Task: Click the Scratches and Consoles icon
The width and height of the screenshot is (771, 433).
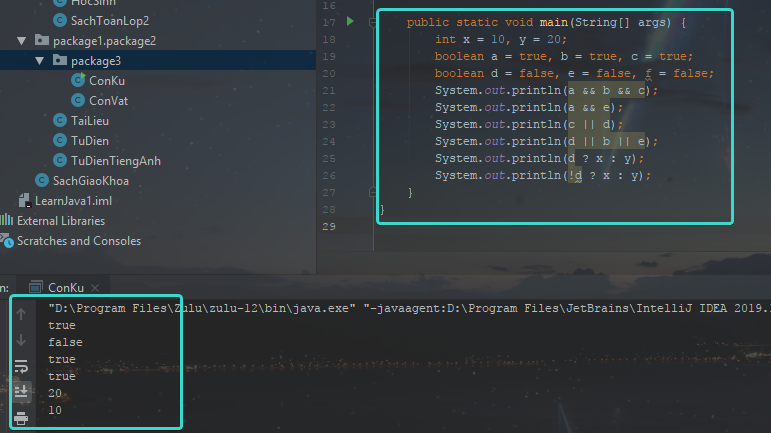Action: pyautogui.click(x=7, y=240)
